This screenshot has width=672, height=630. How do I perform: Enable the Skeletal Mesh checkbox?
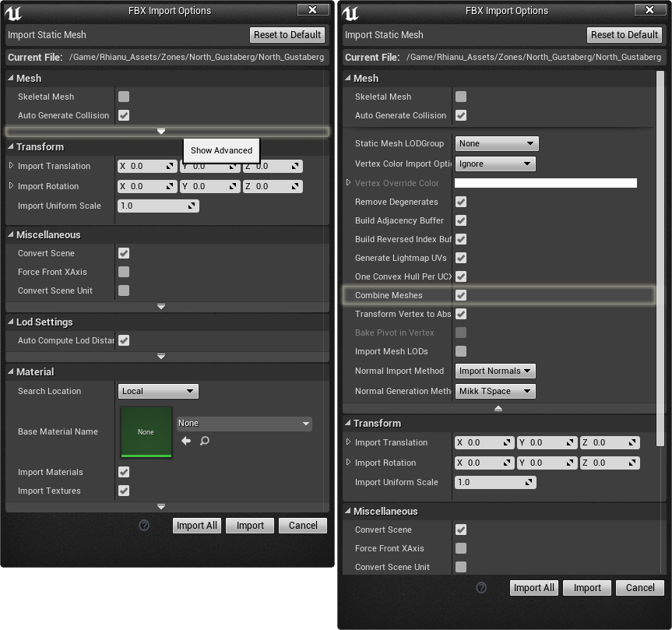(121, 97)
